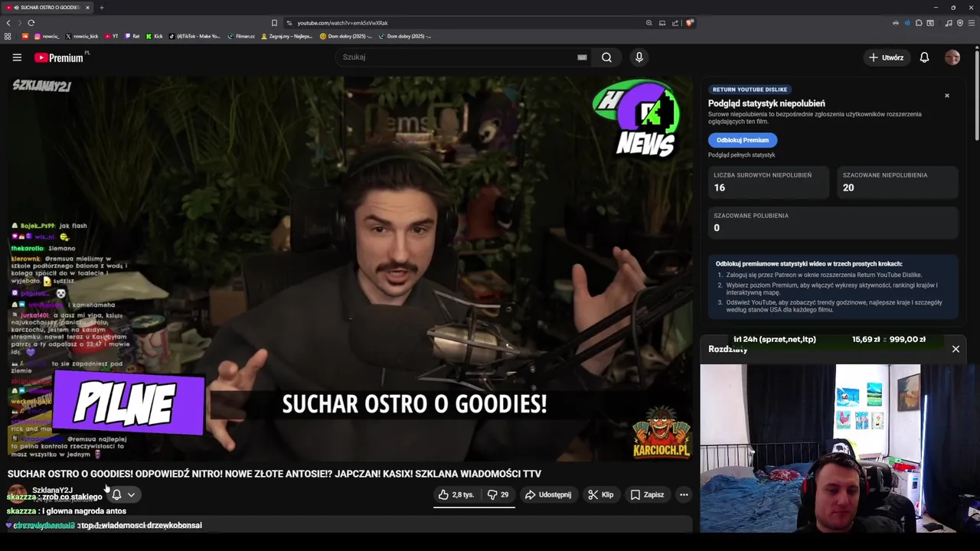Dislike the video (29)
The height and width of the screenshot is (551, 980).
(498, 495)
